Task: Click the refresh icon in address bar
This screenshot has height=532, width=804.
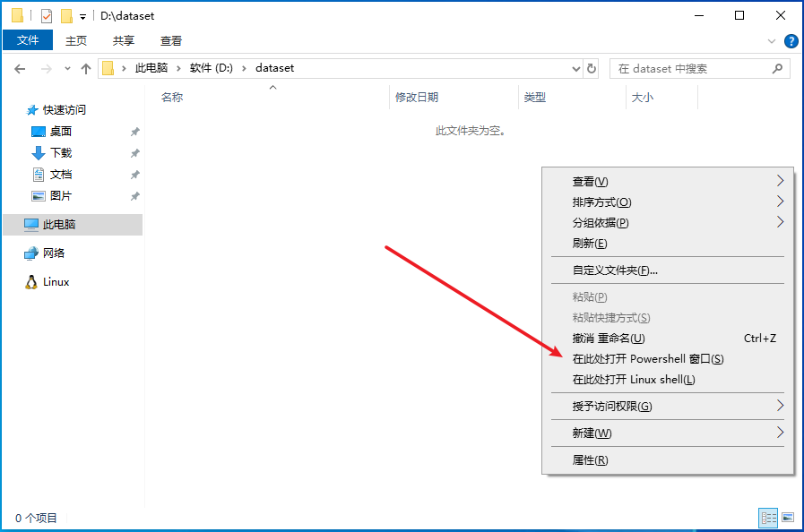Action: 591,68
